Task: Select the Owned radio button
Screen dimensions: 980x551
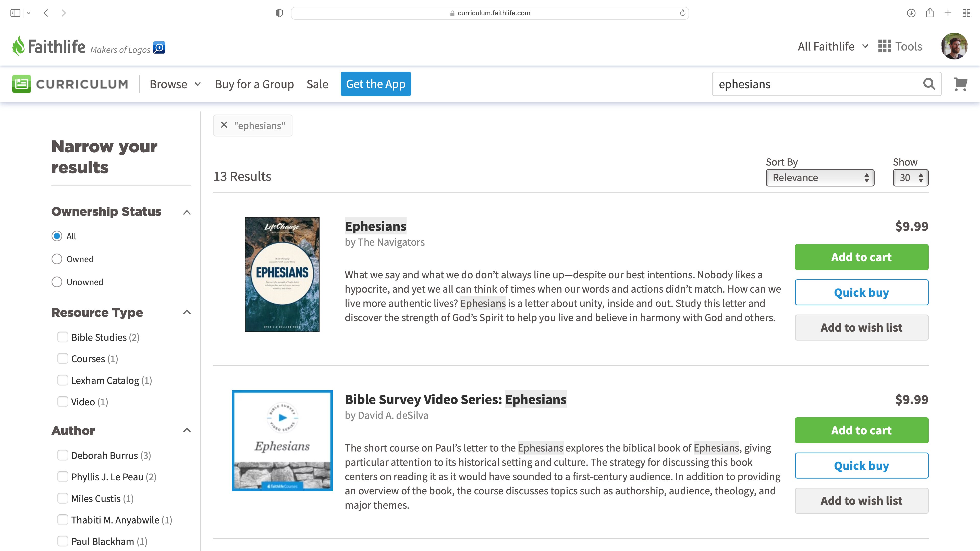Action: coord(57,259)
